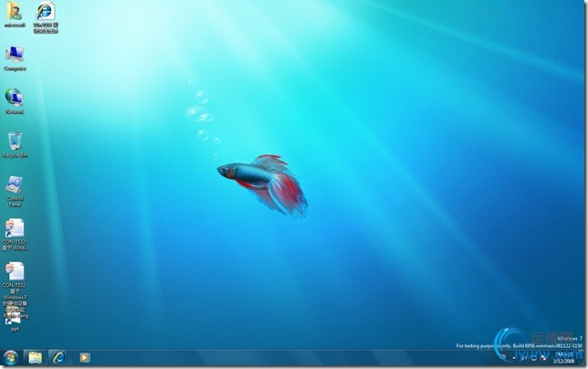
Task: Select the CON-T532 document with truncated label
Action: tap(15, 235)
